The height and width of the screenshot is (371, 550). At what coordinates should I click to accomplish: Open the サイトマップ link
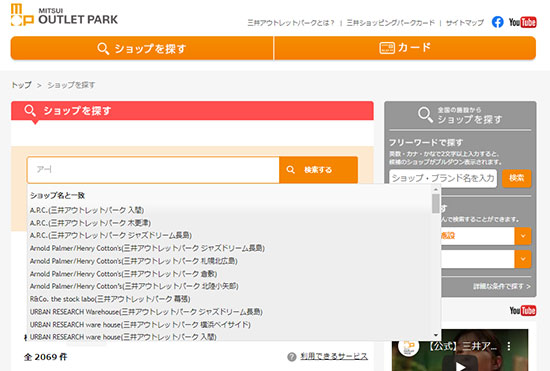point(465,23)
